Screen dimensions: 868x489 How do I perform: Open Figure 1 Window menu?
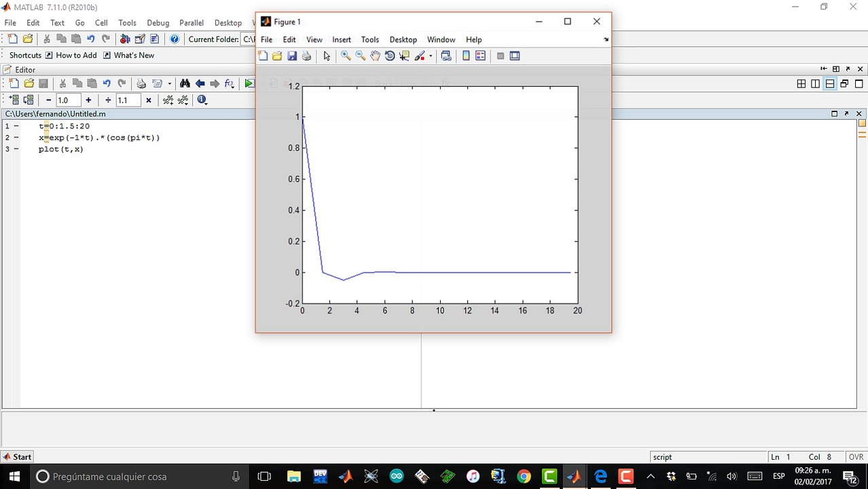(441, 39)
